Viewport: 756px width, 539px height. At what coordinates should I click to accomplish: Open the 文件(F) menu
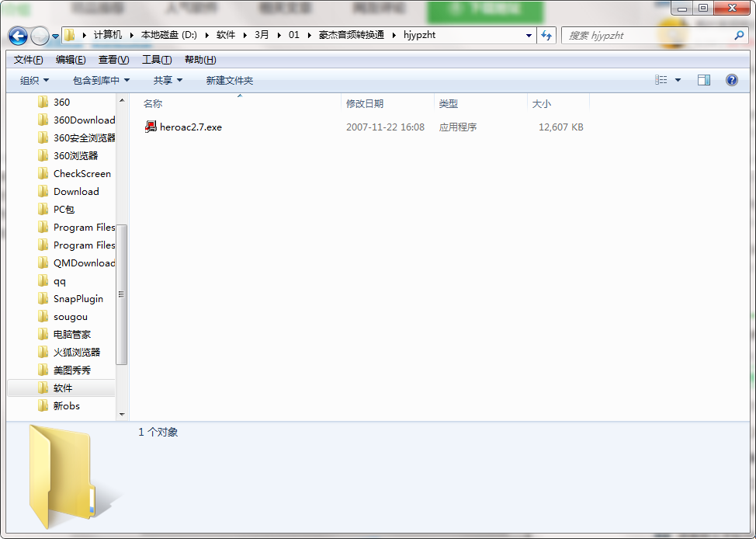pyautogui.click(x=29, y=59)
